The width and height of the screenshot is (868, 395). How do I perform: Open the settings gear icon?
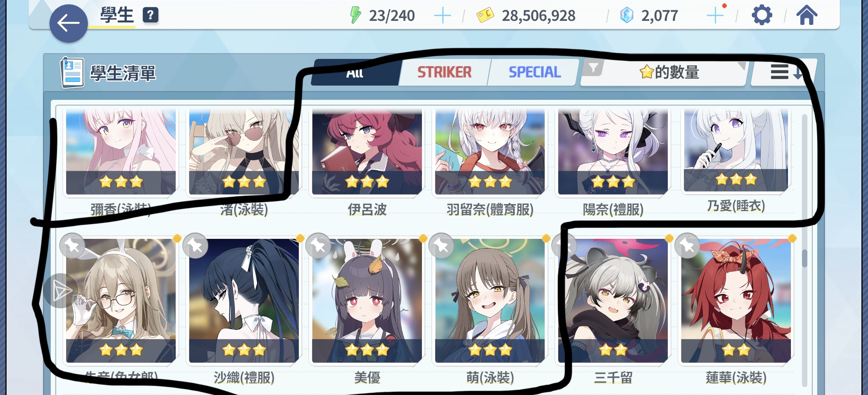click(762, 15)
